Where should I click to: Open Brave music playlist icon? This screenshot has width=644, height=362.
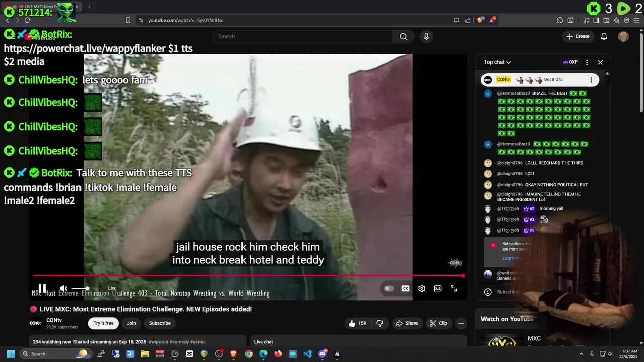pyautogui.click(x=586, y=20)
